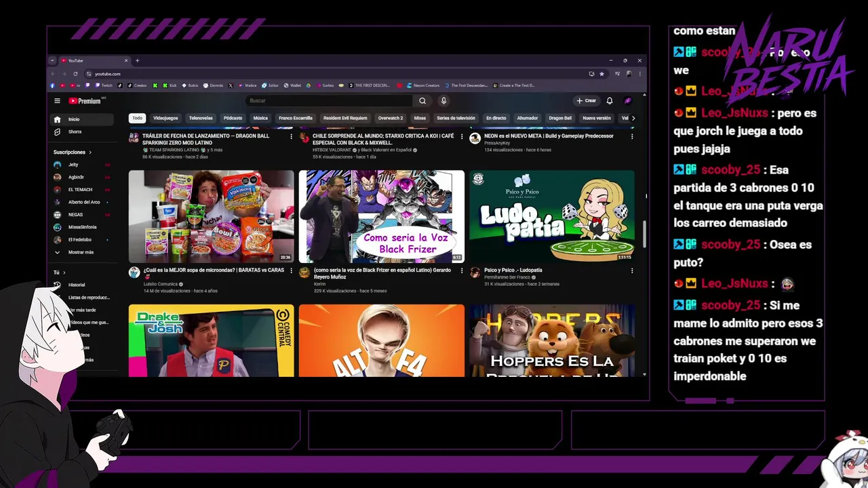The width and height of the screenshot is (868, 488).
Task: Click the Crear button
Action: coord(587,101)
